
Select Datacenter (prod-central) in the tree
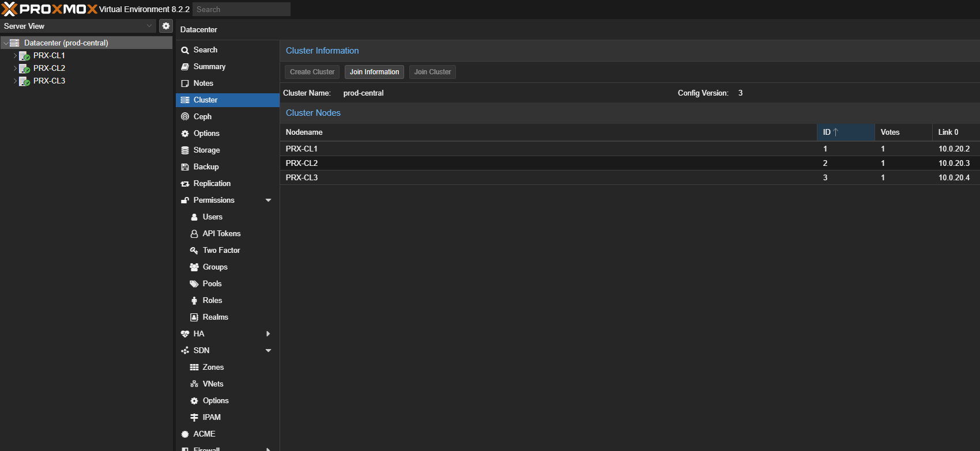86,43
